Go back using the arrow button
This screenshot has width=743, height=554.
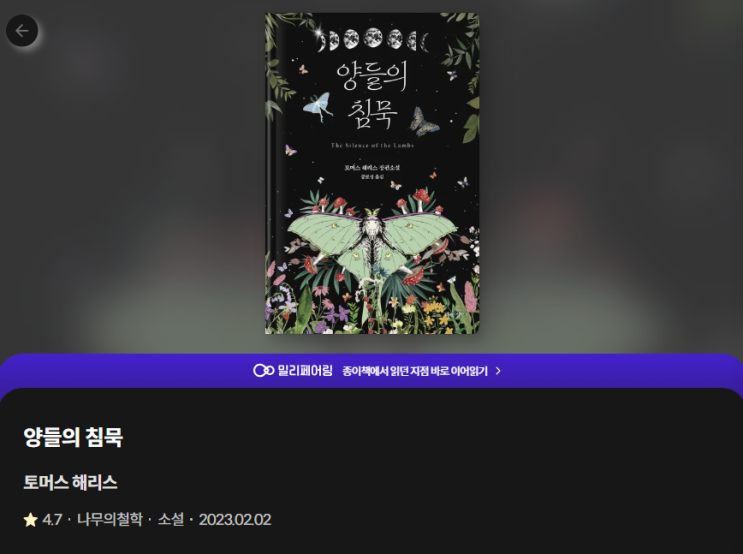tap(22, 31)
